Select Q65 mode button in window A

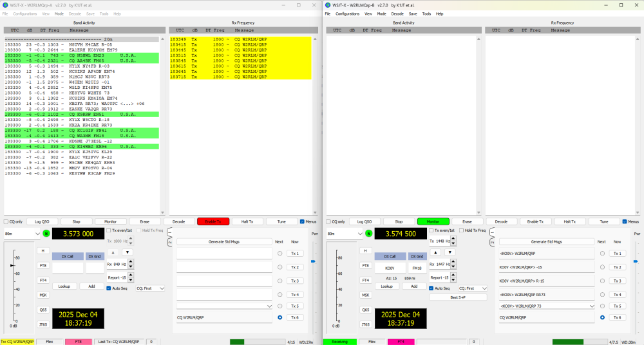(x=43, y=310)
